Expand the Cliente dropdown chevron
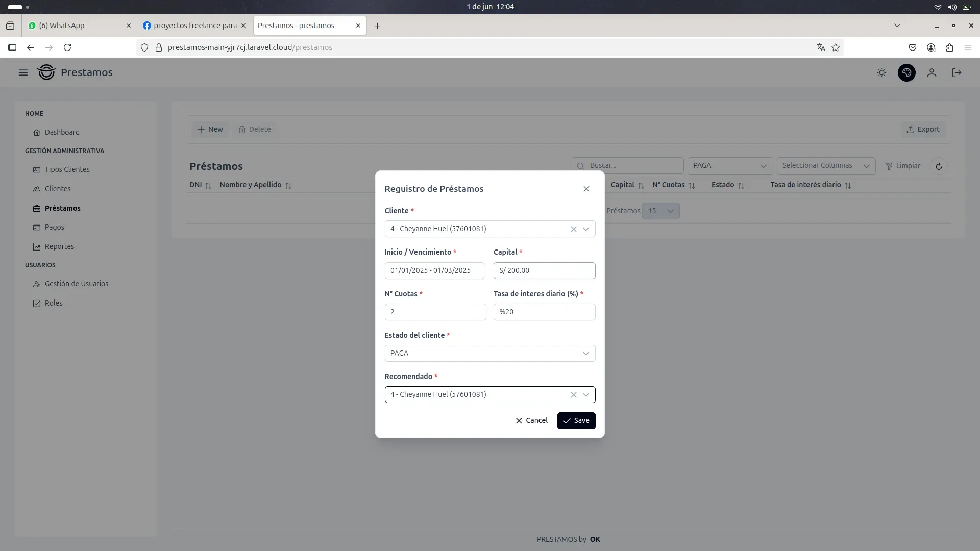 point(586,229)
